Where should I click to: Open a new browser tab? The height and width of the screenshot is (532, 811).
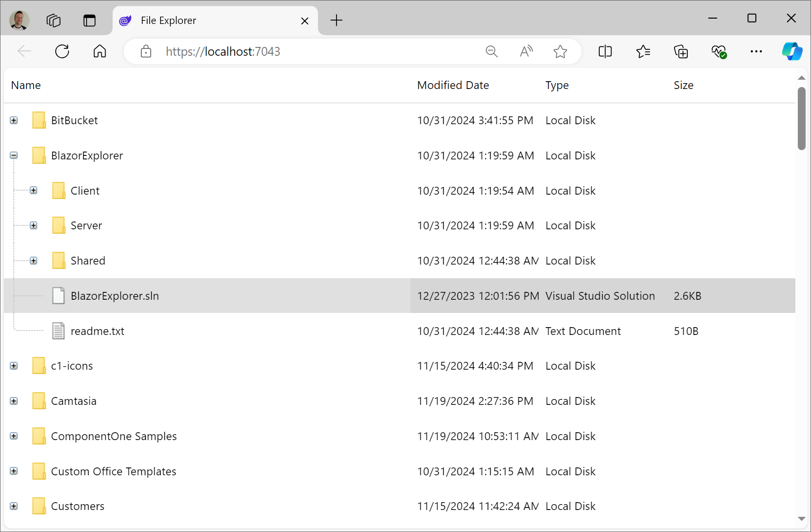tap(336, 21)
